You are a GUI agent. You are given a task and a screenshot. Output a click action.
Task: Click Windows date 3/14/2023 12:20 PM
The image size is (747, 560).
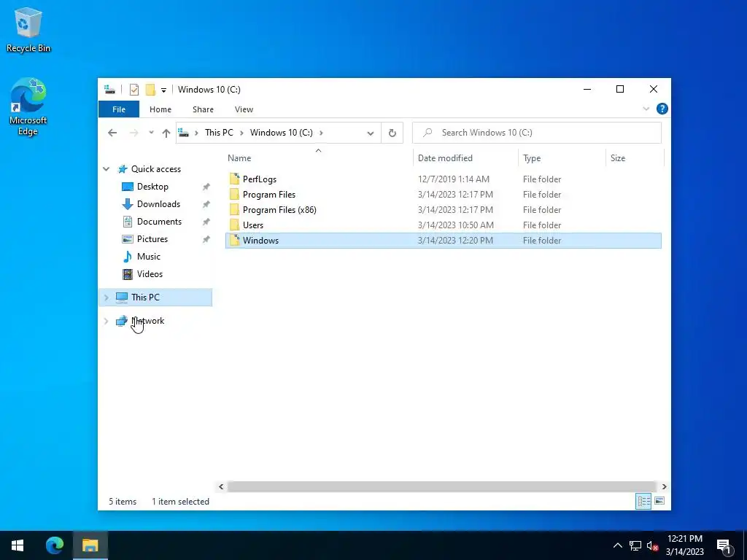[455, 240]
